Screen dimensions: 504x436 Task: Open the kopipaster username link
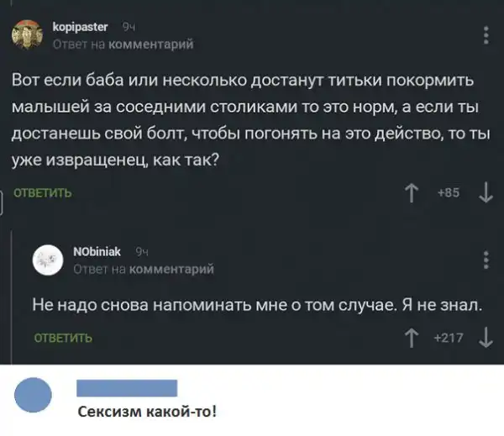tap(80, 27)
